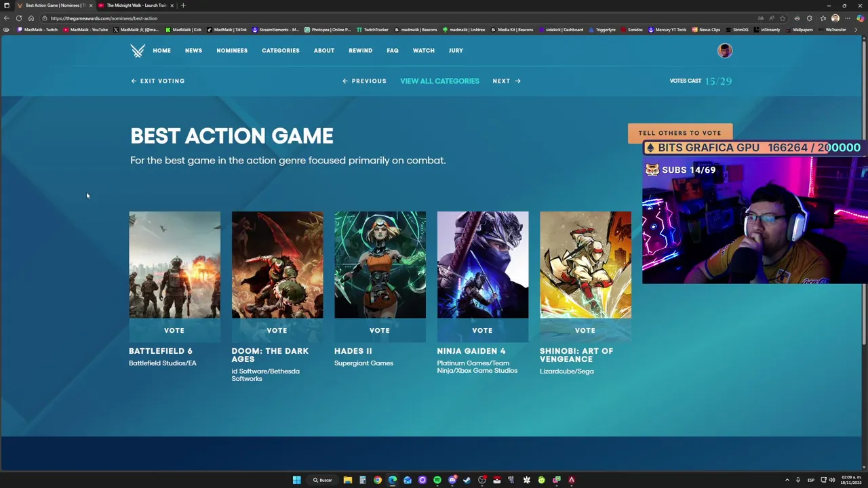Image resolution: width=868 pixels, height=488 pixels.
Task: Open the Triggerfyre bookmark
Action: tap(602, 30)
